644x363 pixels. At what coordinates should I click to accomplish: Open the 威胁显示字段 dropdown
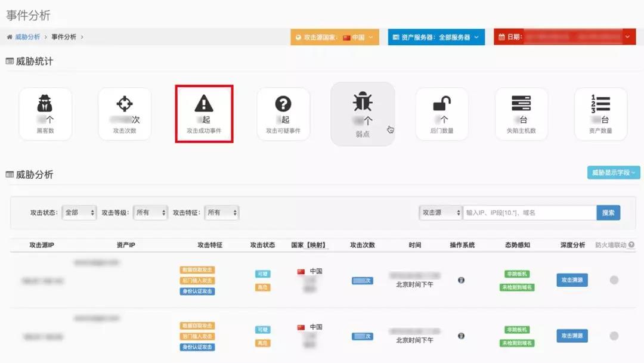pyautogui.click(x=614, y=172)
